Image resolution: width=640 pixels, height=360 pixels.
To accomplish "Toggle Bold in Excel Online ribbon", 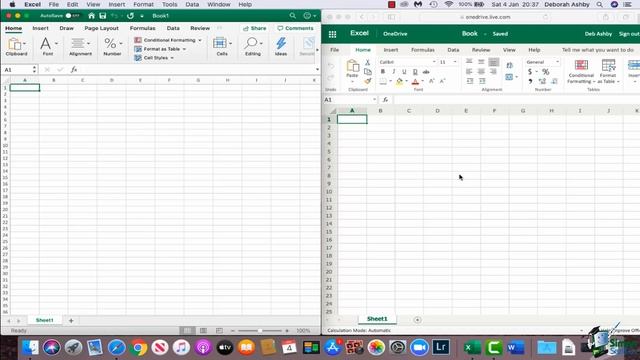I will coord(383,71).
